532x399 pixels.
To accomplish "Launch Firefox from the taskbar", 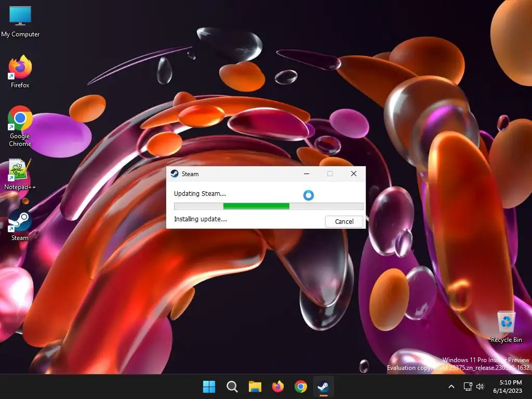I will pyautogui.click(x=278, y=387).
